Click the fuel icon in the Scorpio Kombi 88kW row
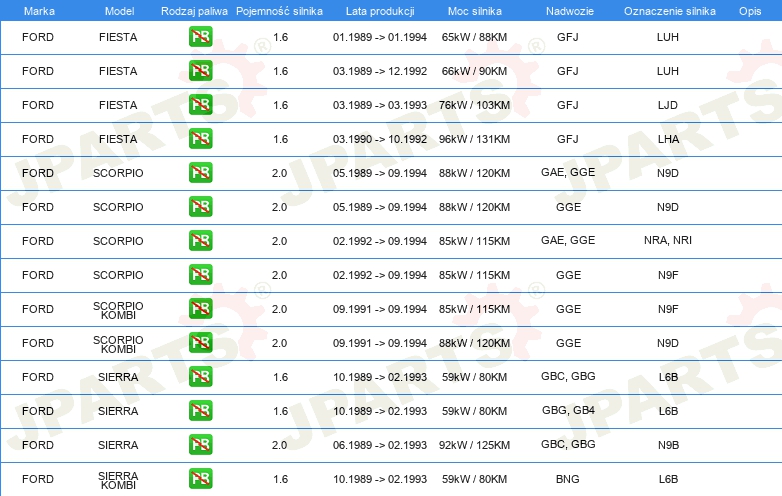 pyautogui.click(x=200, y=343)
